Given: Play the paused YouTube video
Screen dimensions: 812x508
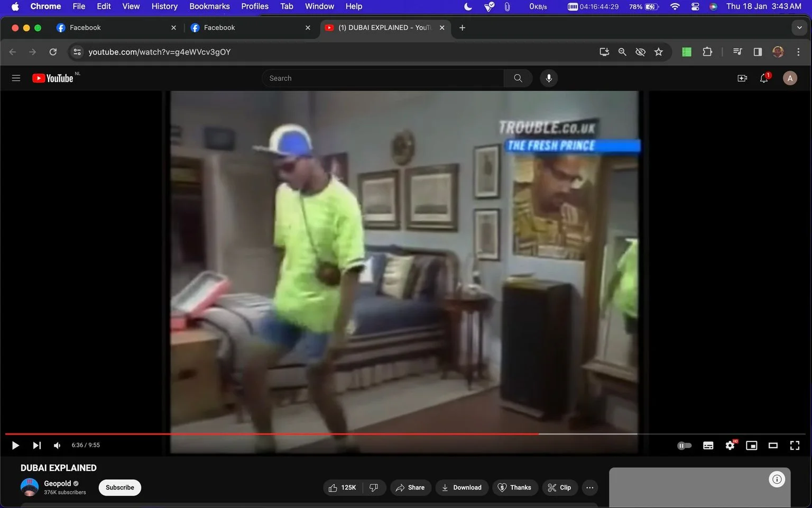Looking at the screenshot, I should [x=15, y=446].
